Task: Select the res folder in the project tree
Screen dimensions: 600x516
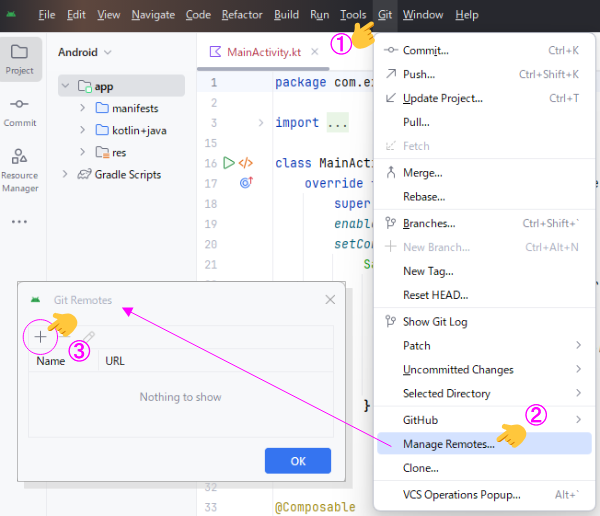Action: click(118, 152)
